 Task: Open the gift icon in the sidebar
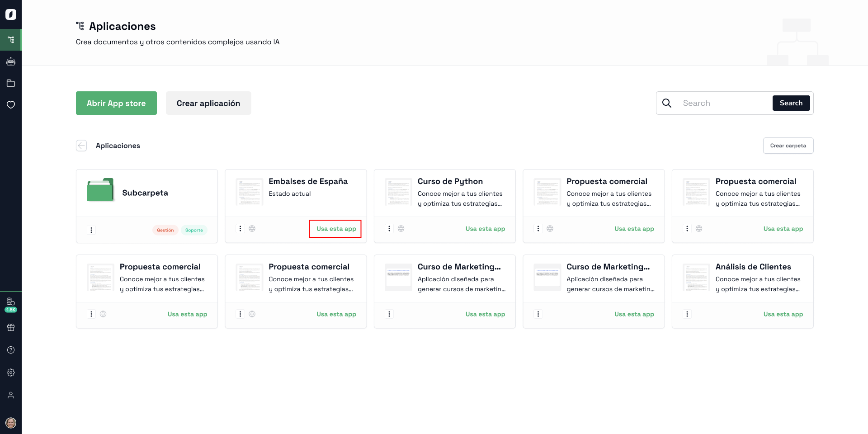coord(11,327)
